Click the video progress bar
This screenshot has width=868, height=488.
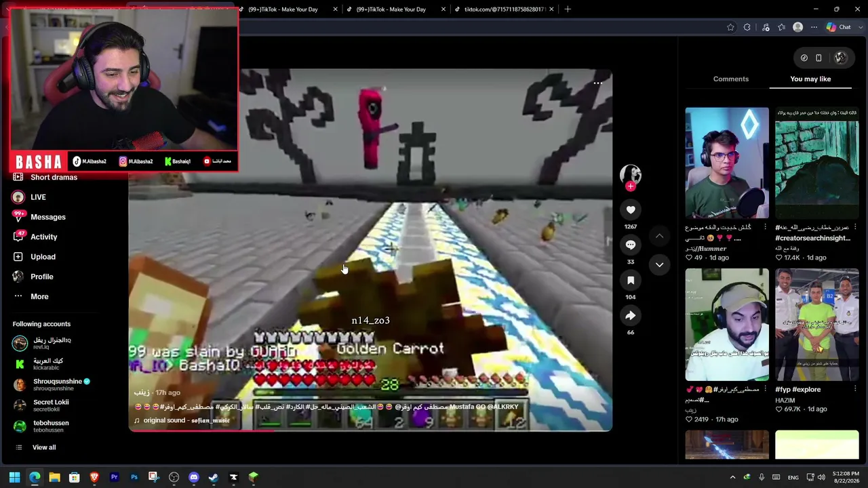tap(370, 430)
